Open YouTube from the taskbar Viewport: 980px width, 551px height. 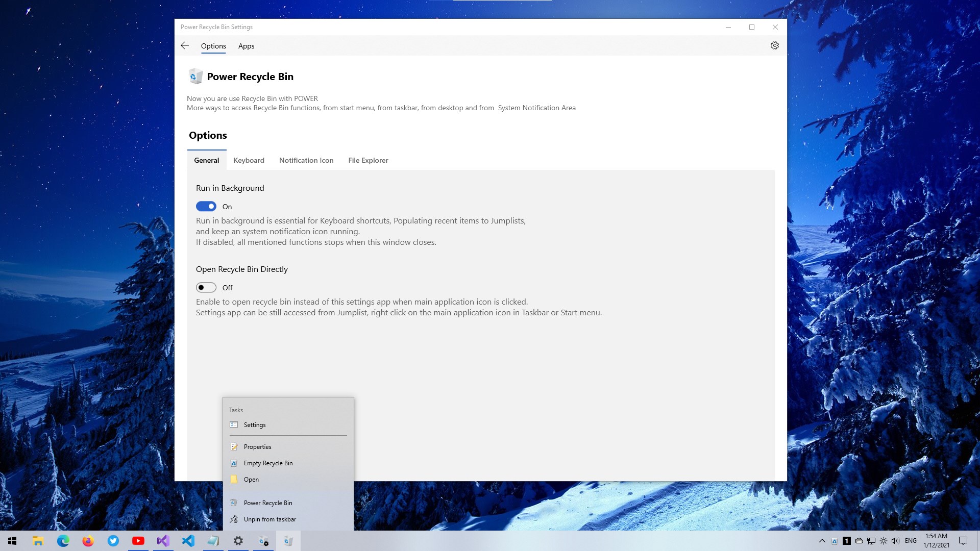coord(138,541)
